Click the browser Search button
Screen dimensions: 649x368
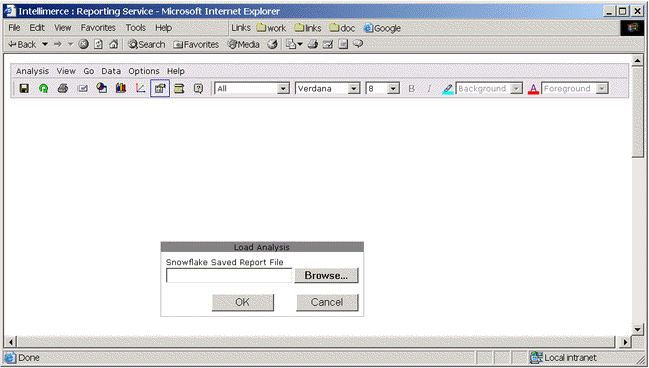tap(147, 44)
